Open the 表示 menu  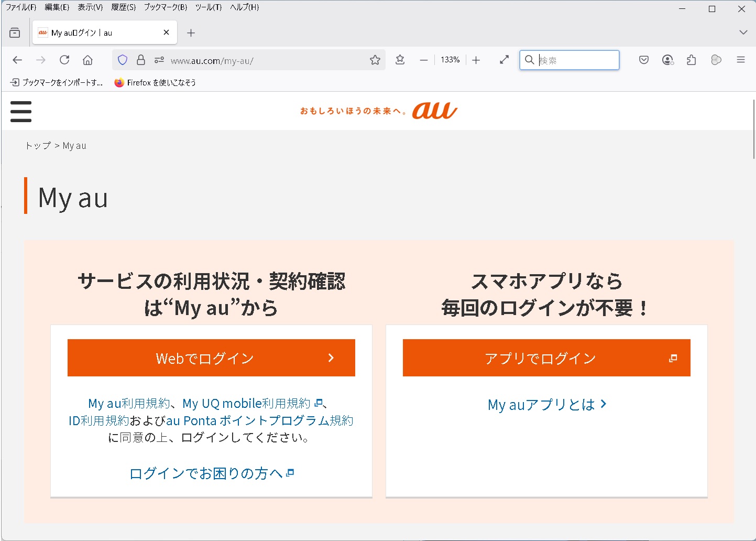[x=90, y=7]
